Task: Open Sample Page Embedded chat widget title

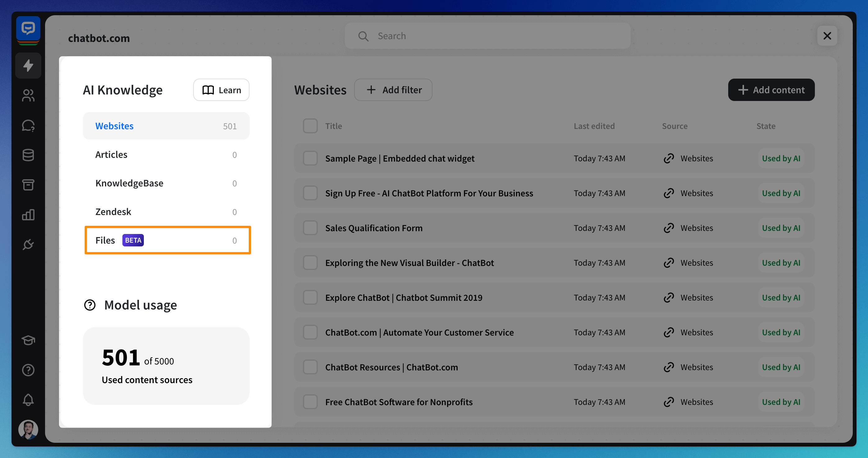Action: coord(400,158)
